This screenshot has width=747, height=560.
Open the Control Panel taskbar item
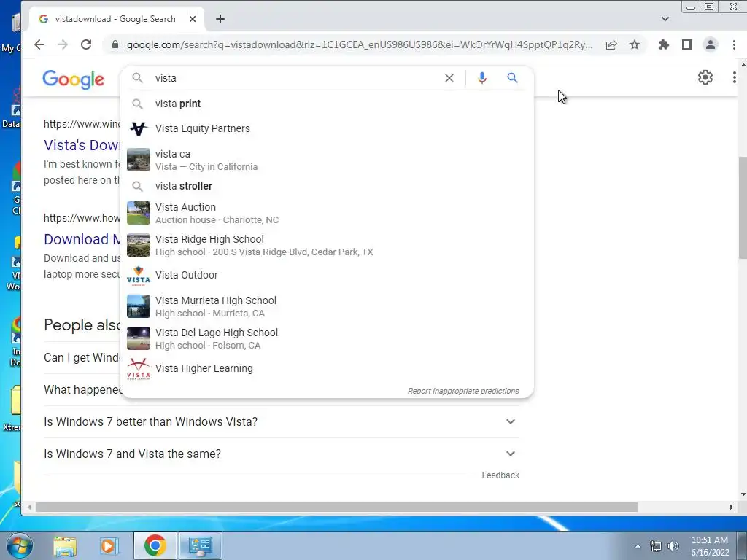200,545
